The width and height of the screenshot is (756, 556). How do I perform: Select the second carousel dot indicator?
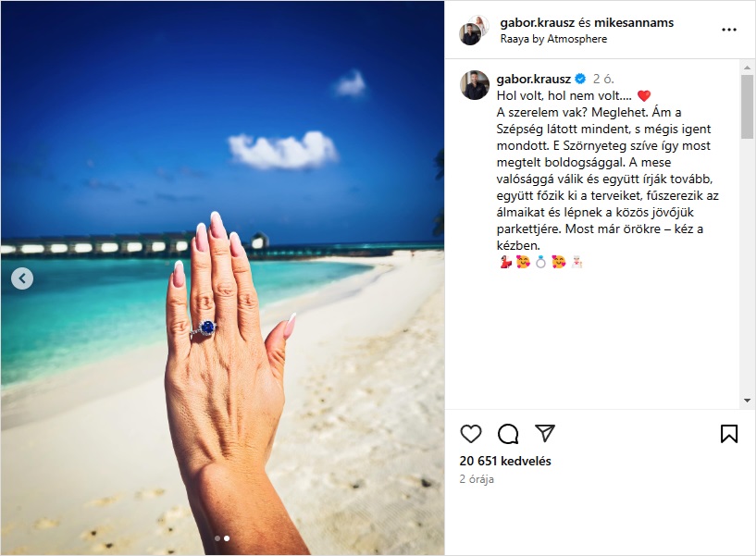[x=227, y=538]
